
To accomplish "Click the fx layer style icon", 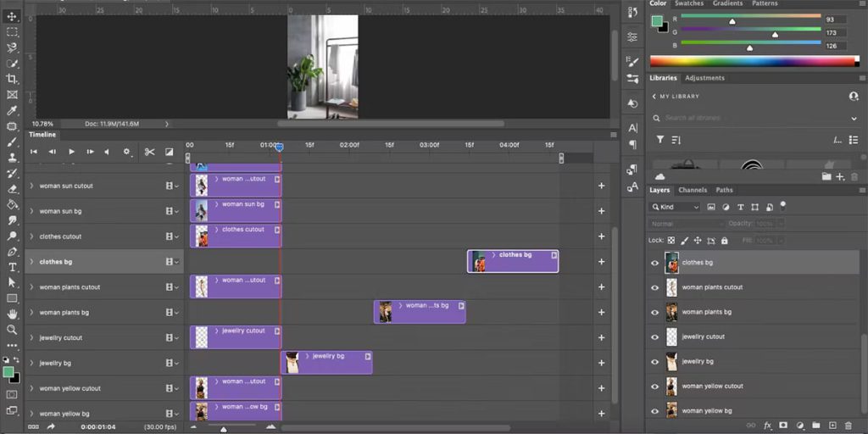I will [x=768, y=426].
